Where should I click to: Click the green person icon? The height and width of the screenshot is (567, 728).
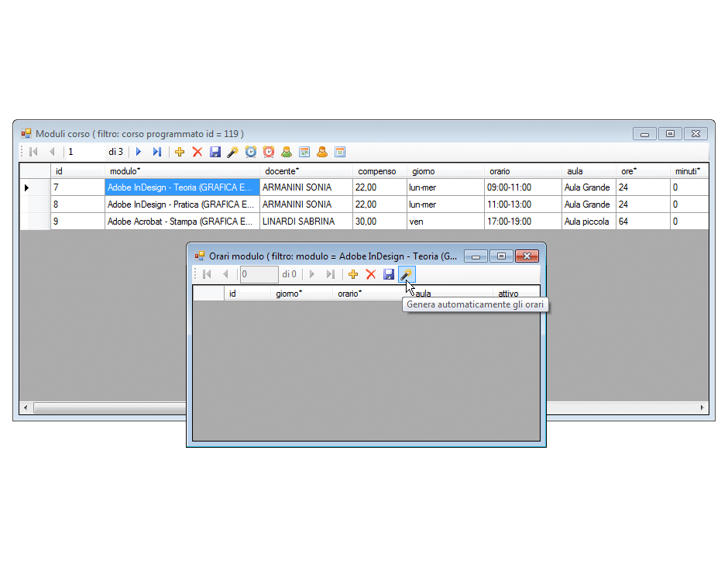(x=287, y=152)
